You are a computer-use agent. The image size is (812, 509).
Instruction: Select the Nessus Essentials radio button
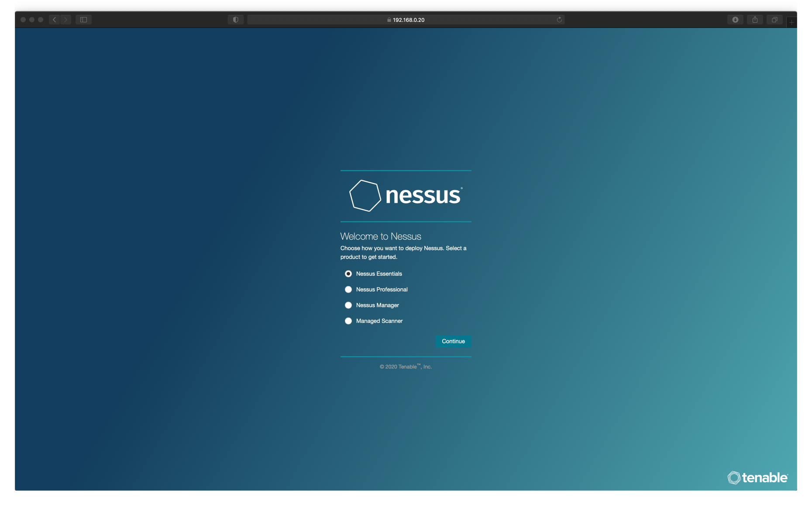click(348, 274)
